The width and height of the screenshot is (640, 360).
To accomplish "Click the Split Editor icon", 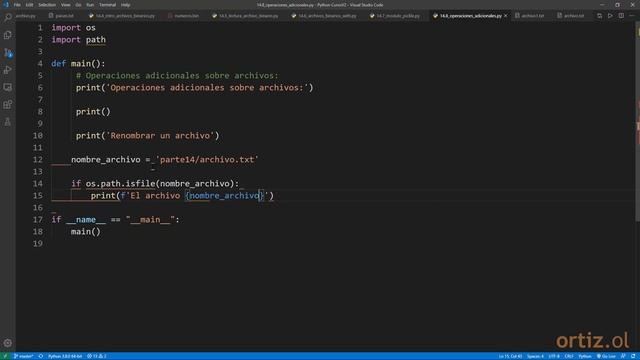I will point(621,16).
